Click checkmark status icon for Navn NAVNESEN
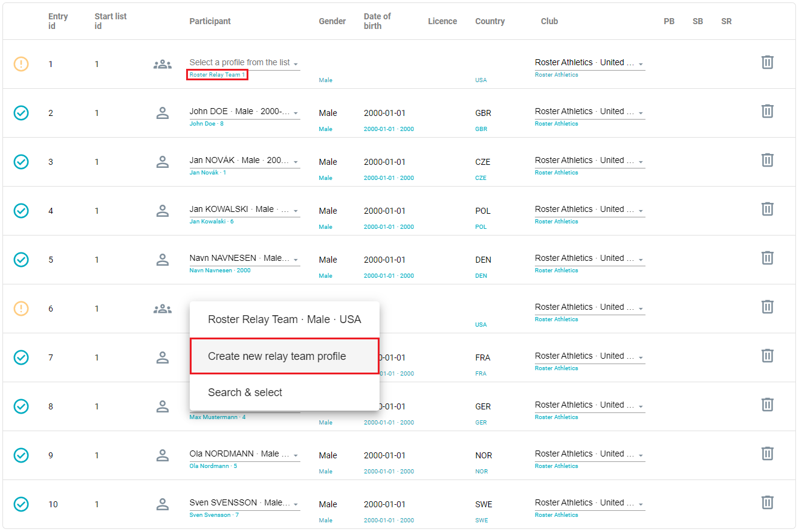Viewport: 799px width, 532px height. coord(21,260)
